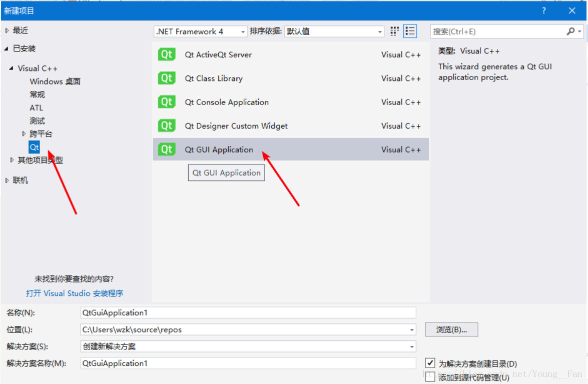Enable 添加到源代码管理 checkbox
The height and width of the screenshot is (384, 588).
tap(430, 376)
